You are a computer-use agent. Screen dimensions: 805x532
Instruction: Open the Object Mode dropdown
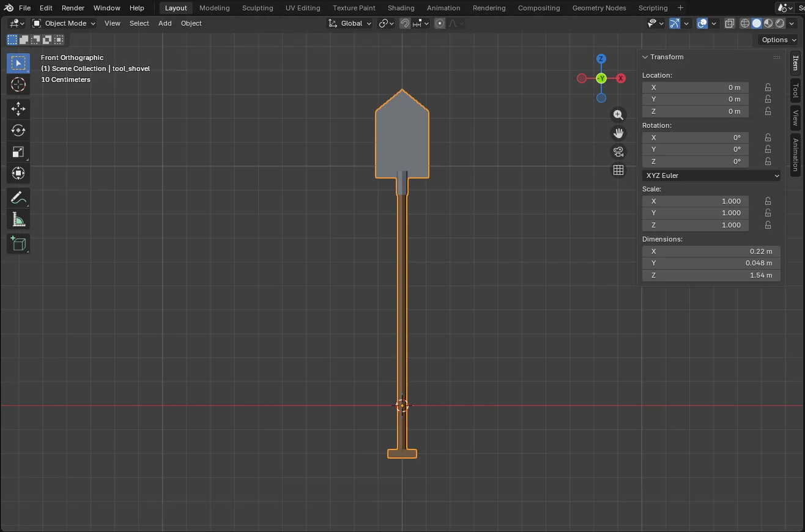pyautogui.click(x=64, y=23)
